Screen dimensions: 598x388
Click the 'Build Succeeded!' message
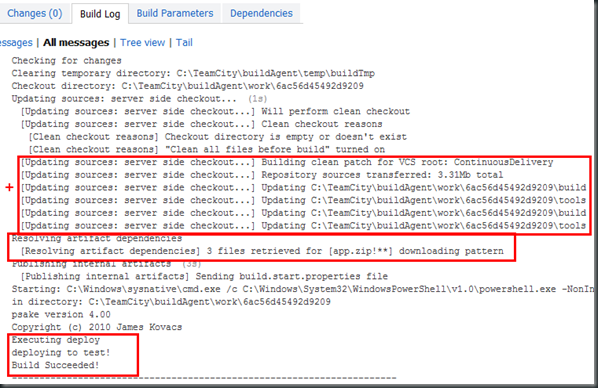pyautogui.click(x=55, y=365)
